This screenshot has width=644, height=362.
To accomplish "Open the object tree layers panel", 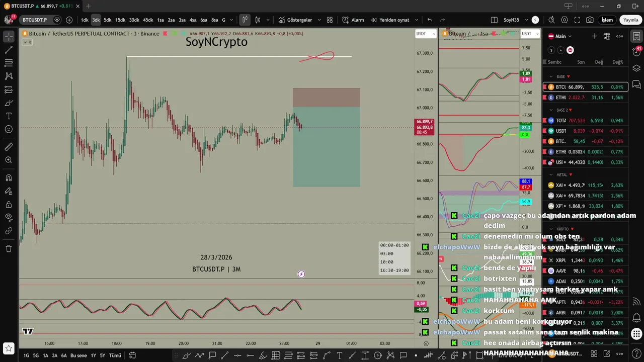I will pyautogui.click(x=636, y=68).
